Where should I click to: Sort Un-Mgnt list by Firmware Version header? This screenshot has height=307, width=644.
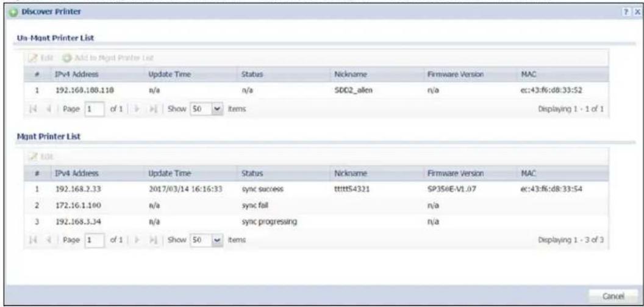(470, 75)
